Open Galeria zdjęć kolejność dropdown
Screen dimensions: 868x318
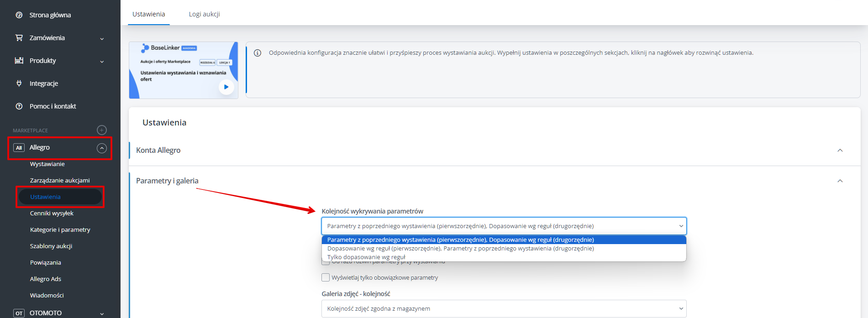point(504,308)
